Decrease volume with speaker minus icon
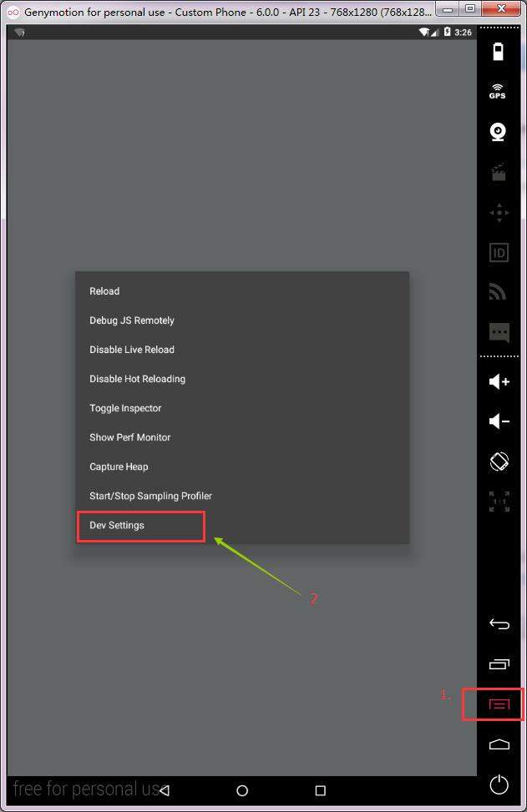This screenshot has height=812, width=527. pos(499,421)
